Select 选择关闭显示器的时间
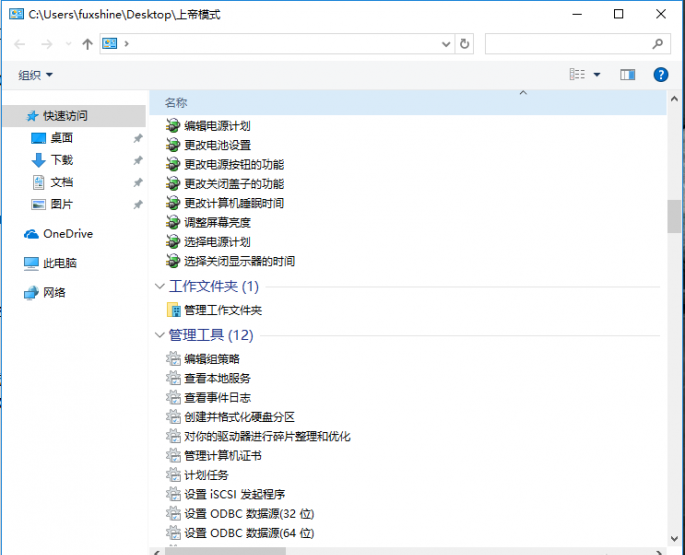Image resolution: width=685 pixels, height=555 pixels. 239,261
